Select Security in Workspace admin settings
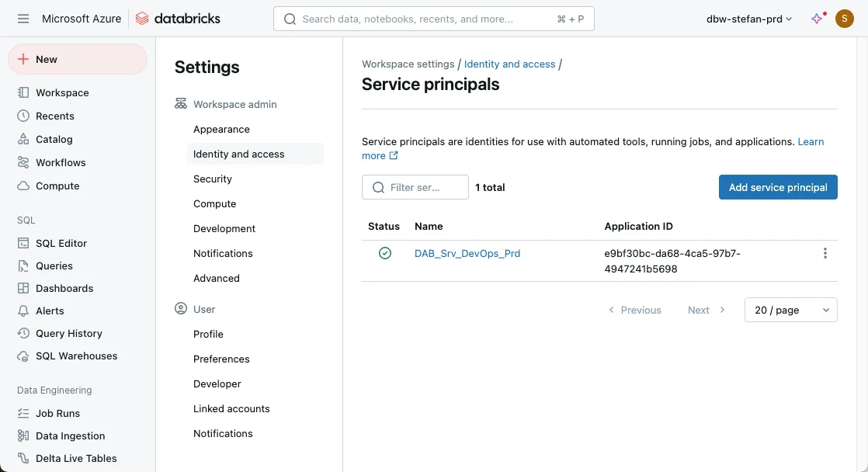The width and height of the screenshot is (868, 472). 213,179
